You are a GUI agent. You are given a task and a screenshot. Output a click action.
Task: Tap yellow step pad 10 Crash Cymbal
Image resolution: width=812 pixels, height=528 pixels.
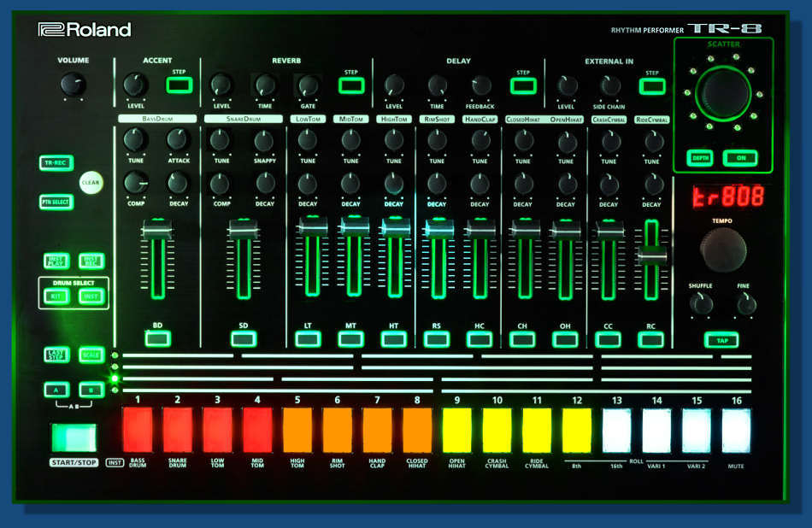[497, 430]
